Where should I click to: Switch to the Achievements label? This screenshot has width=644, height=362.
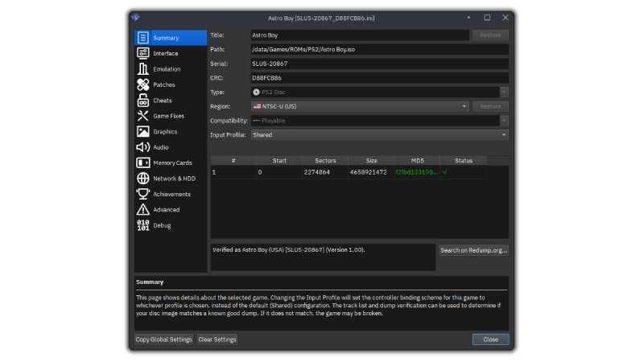[x=171, y=194]
